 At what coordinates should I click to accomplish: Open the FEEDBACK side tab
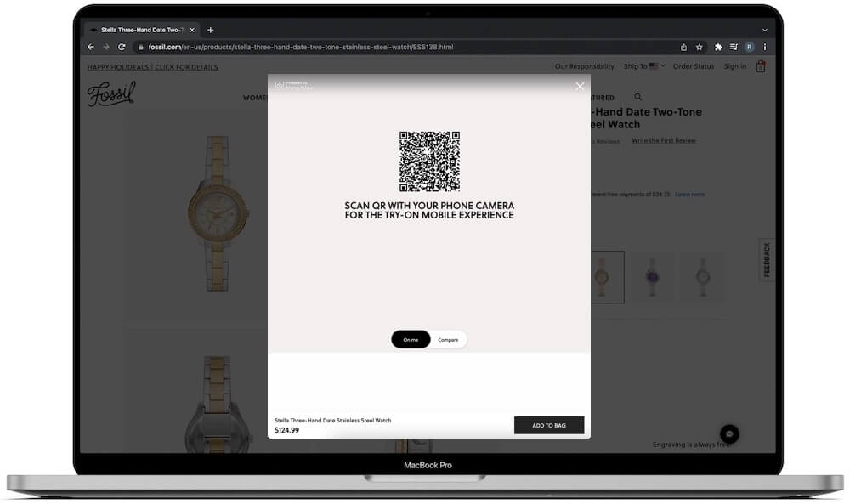pyautogui.click(x=767, y=260)
